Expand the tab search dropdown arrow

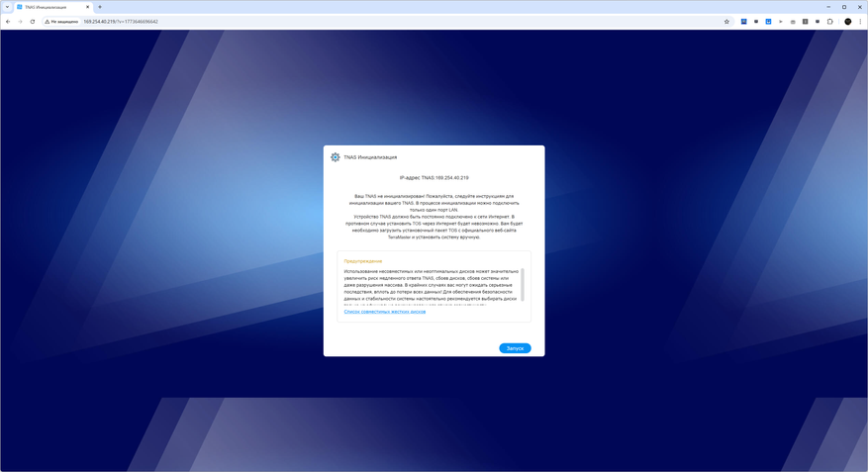coord(7,7)
